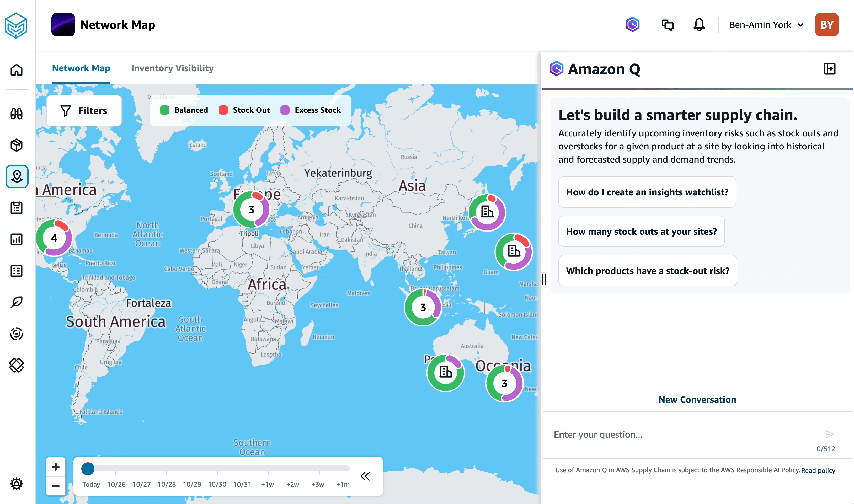The width and height of the screenshot is (854, 504).
Task: Open the home icon in sidebar
Action: (16, 70)
